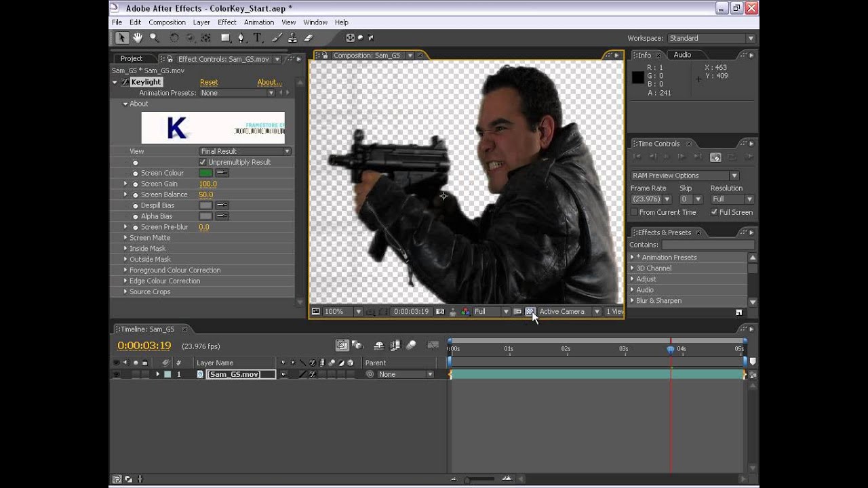Select the Brush tool
This screenshot has width=868, height=488.
pos(277,38)
